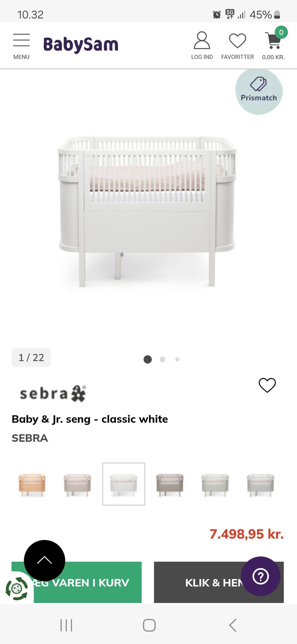Click the KLIK & HENT button

click(219, 582)
